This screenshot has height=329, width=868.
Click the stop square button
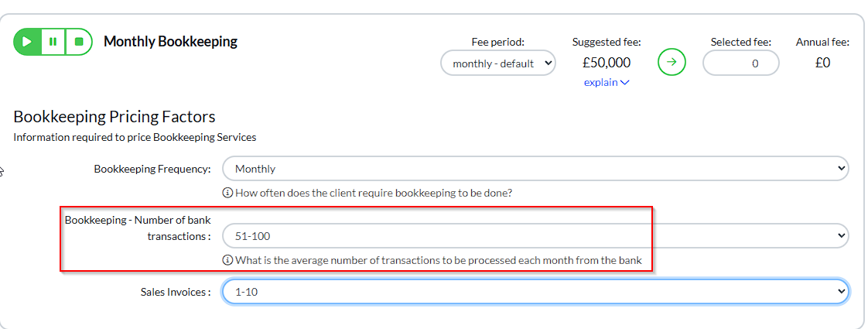tap(78, 42)
